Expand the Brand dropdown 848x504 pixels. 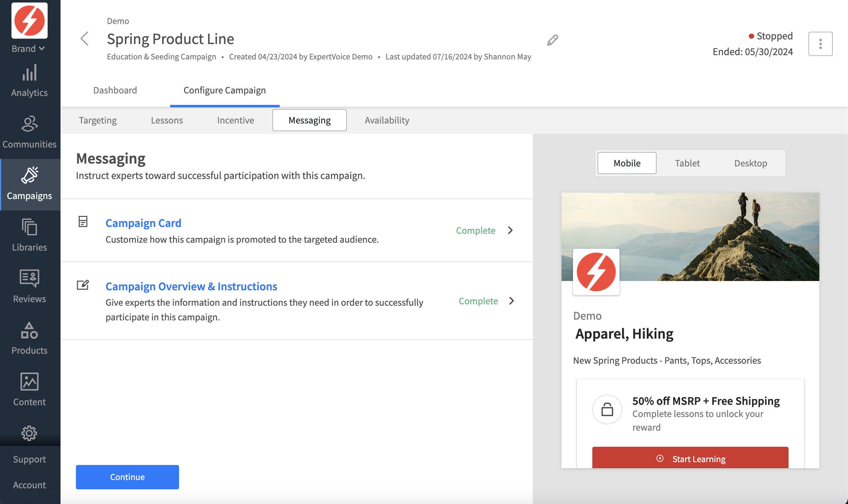tap(28, 48)
